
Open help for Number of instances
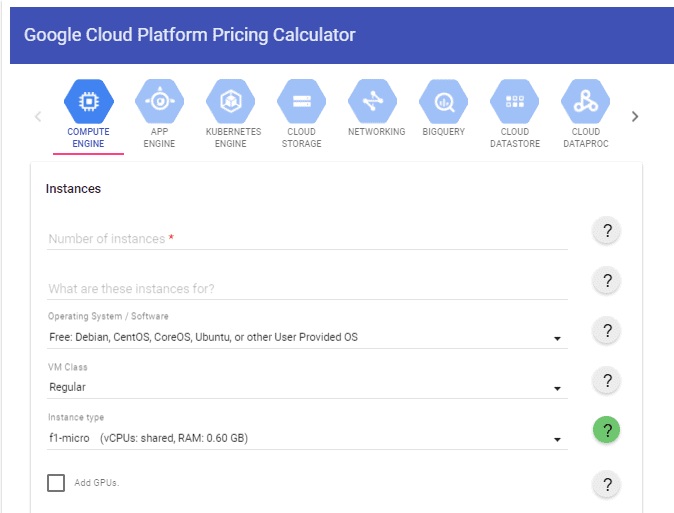pyautogui.click(x=607, y=231)
